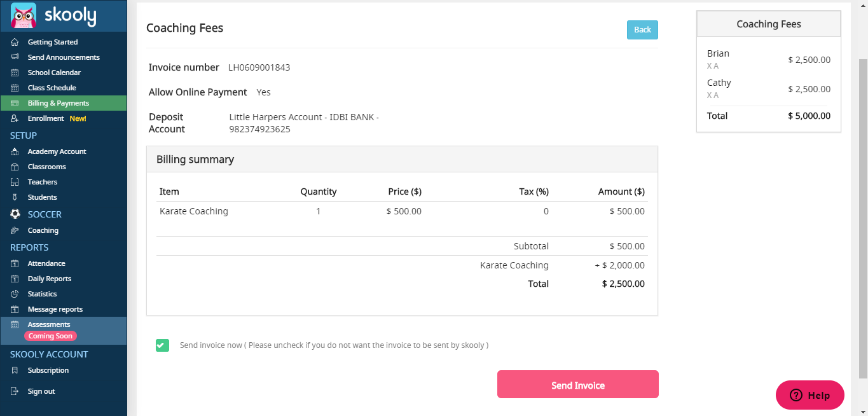
Task: Open Assessments menu item
Action: click(64, 331)
